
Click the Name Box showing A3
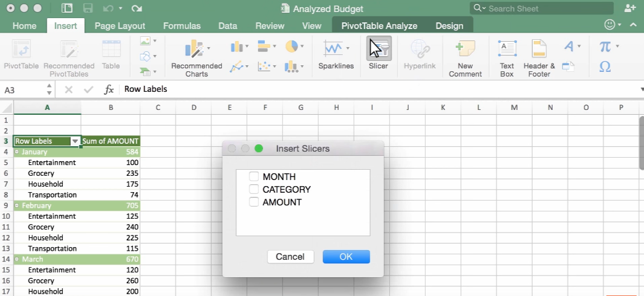click(x=22, y=90)
